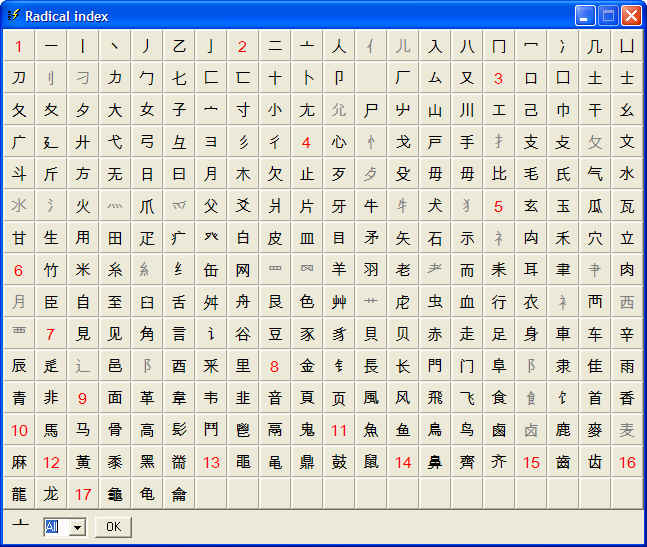Select the radical 大 (big)
Screen dimensions: 647x547
115,110
